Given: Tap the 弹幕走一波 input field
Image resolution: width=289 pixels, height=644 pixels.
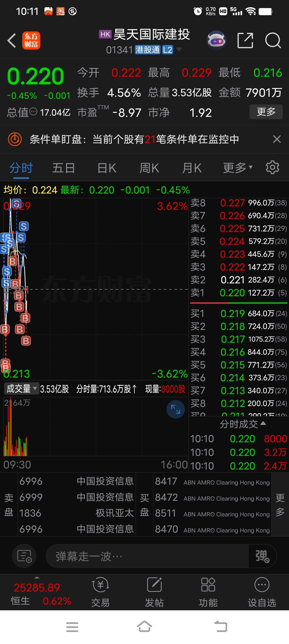Looking at the screenshot, I should tap(147, 556).
